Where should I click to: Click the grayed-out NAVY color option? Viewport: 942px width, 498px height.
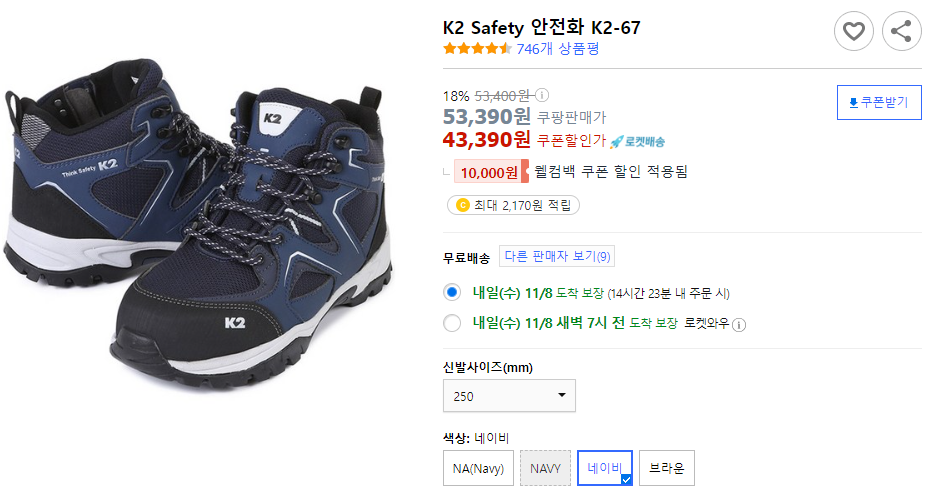(x=545, y=468)
